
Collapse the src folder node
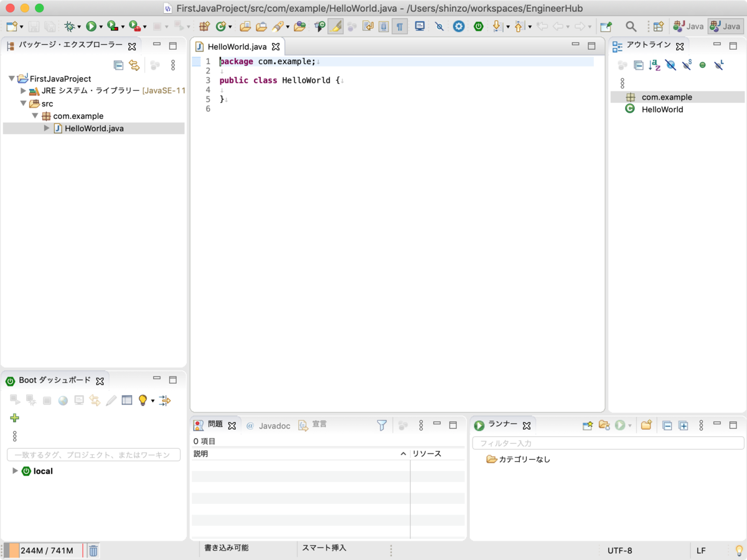(x=24, y=103)
